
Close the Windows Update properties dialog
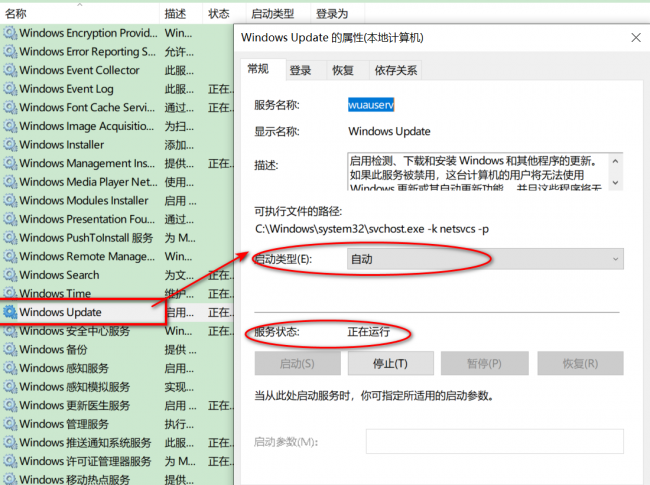tap(636, 38)
